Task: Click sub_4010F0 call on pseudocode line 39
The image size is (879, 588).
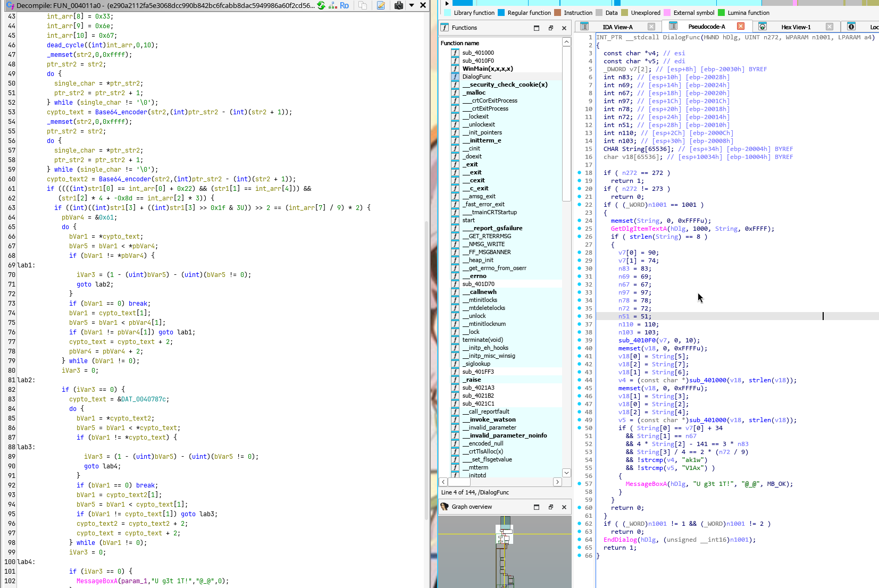Action: (x=637, y=340)
